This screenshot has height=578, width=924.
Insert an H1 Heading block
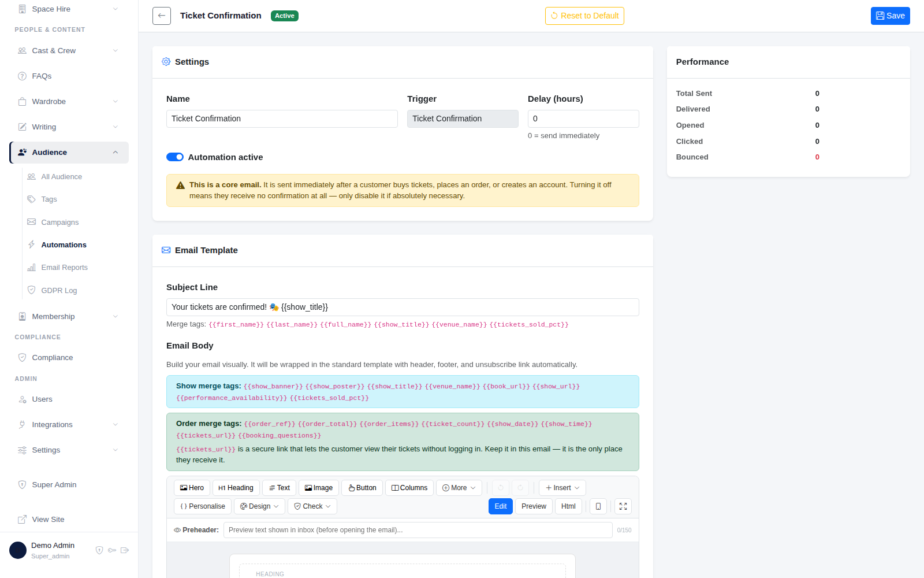pyautogui.click(x=236, y=488)
